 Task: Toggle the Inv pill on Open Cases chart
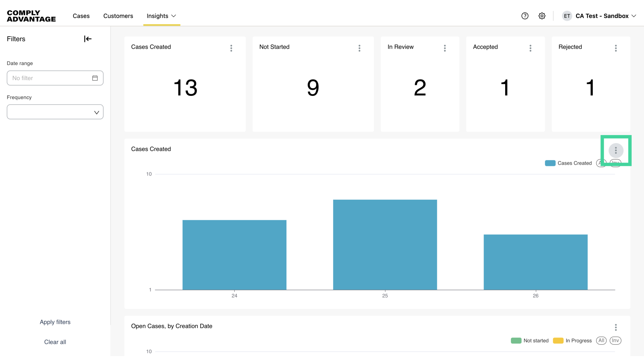pos(616,341)
